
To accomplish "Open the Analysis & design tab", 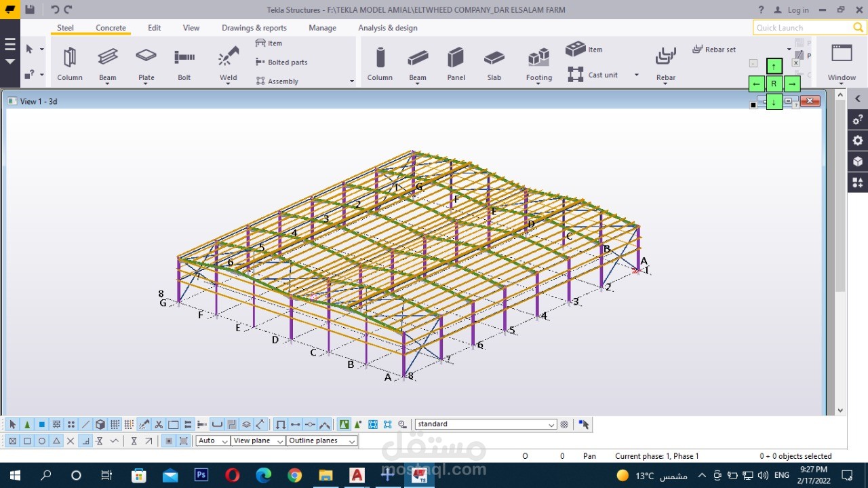I will coord(387,28).
